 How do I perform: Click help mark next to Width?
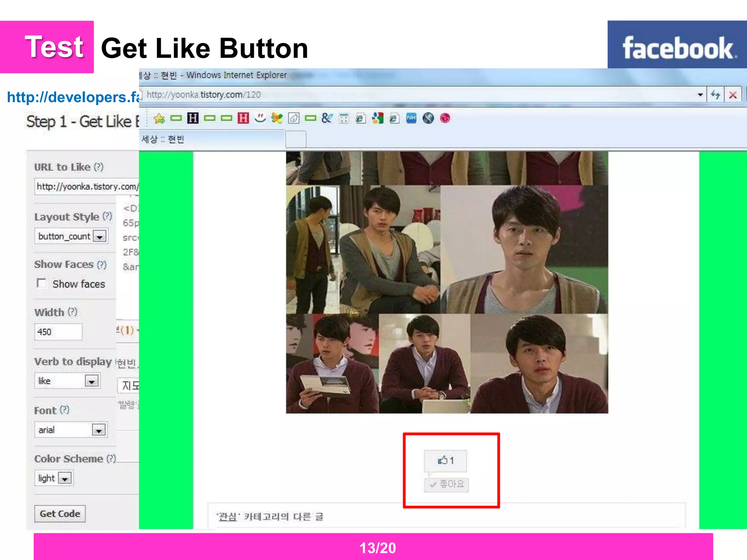point(73,312)
